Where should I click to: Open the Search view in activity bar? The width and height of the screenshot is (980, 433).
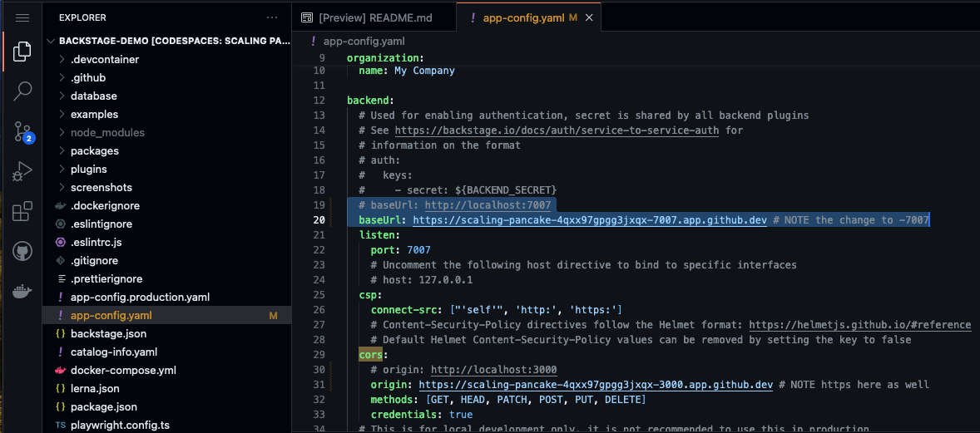pos(22,91)
